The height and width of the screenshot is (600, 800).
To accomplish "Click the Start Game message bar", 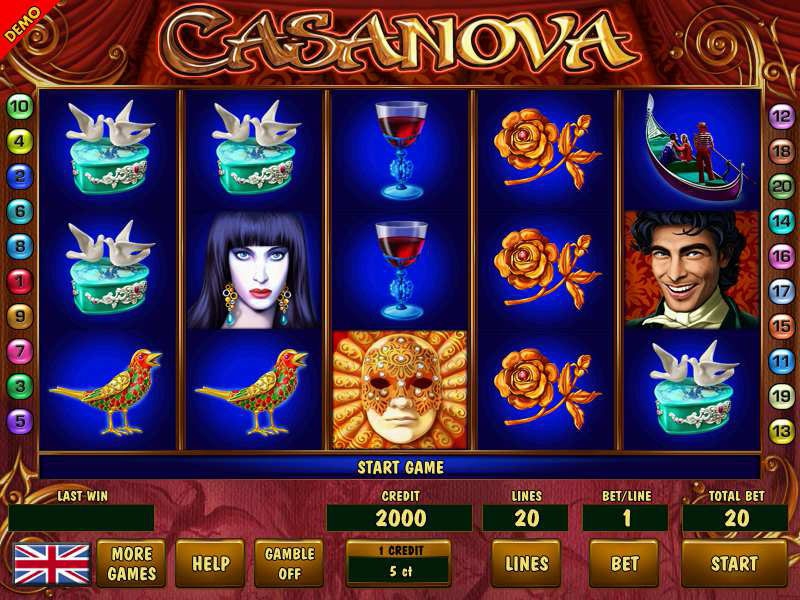I will point(400,467).
